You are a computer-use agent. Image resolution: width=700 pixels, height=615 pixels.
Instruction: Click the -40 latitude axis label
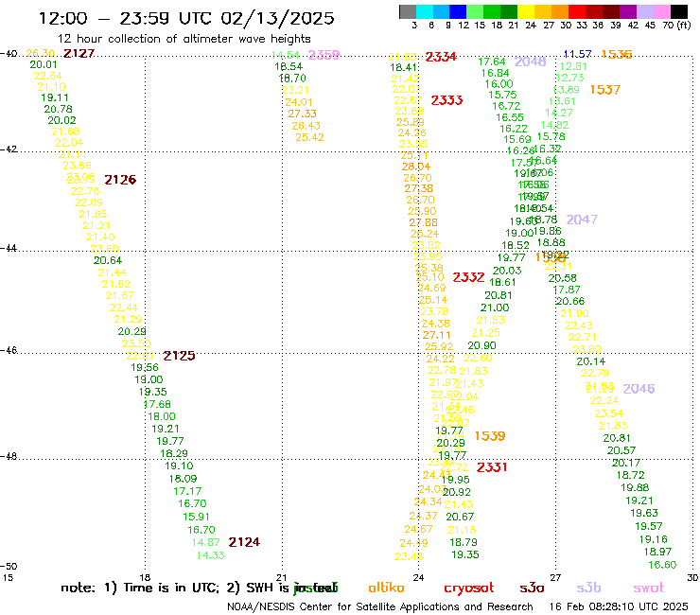[x=8, y=54]
